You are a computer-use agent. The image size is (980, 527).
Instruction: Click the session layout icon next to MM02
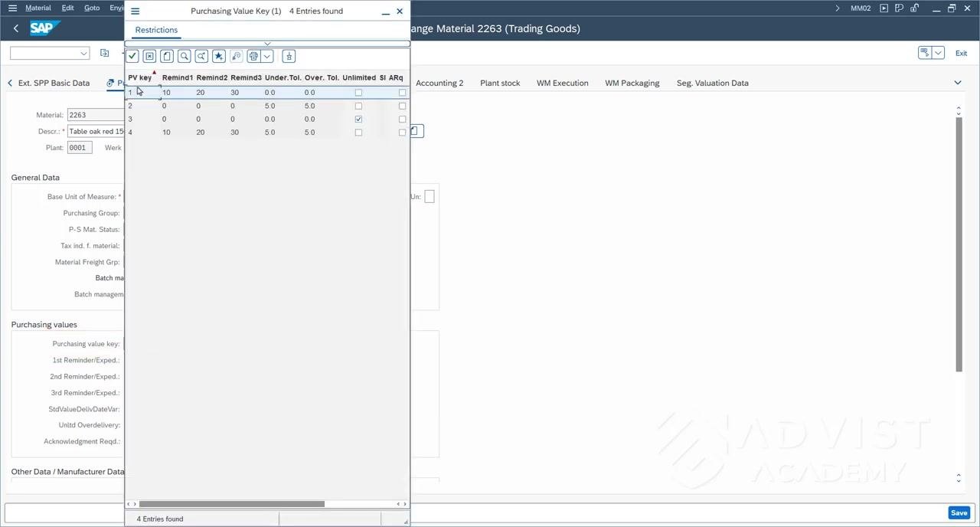pyautogui.click(x=899, y=8)
